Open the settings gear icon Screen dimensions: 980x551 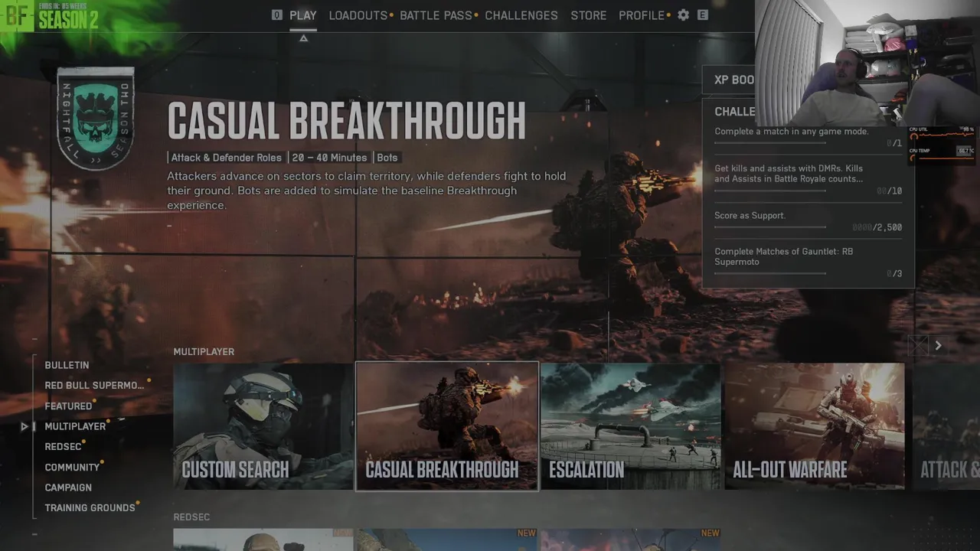[x=683, y=15]
